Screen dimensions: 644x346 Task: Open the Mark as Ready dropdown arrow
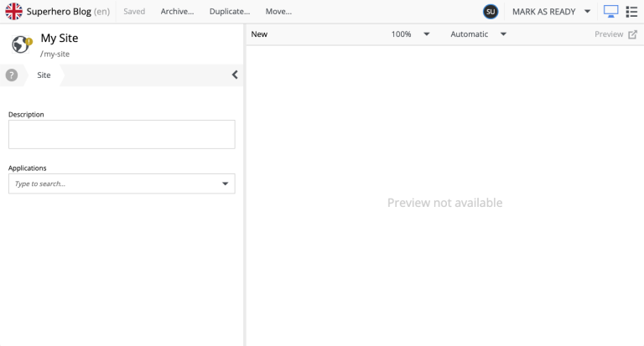pyautogui.click(x=587, y=12)
